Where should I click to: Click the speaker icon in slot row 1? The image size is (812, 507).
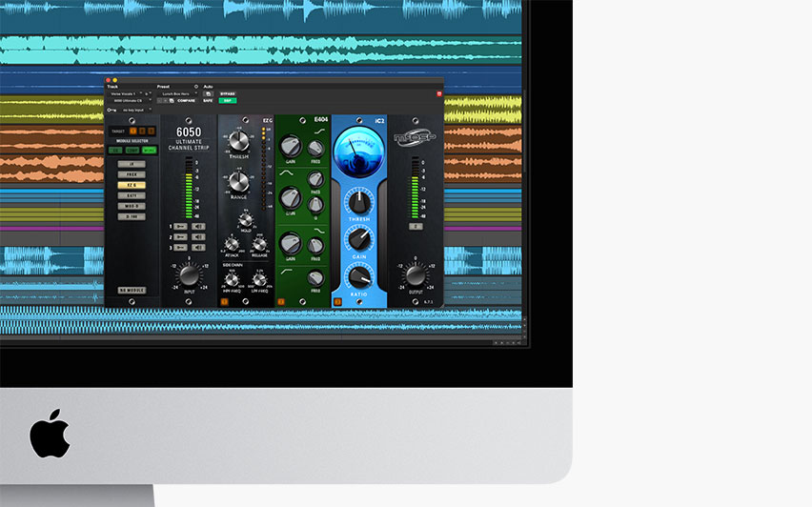(198, 226)
